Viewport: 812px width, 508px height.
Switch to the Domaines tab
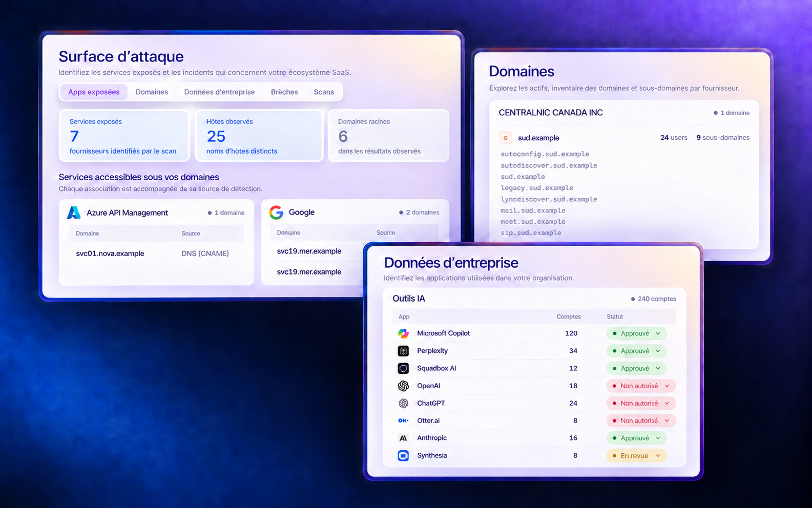[152, 92]
